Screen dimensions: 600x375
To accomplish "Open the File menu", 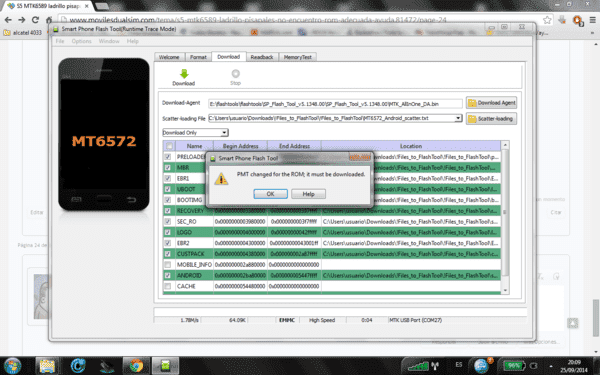I will 60,41.
